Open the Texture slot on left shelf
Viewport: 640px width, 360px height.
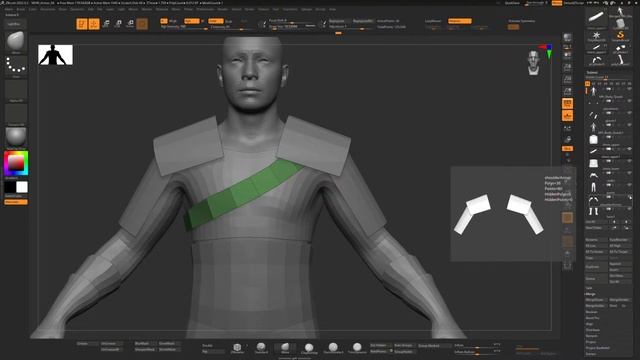16,115
